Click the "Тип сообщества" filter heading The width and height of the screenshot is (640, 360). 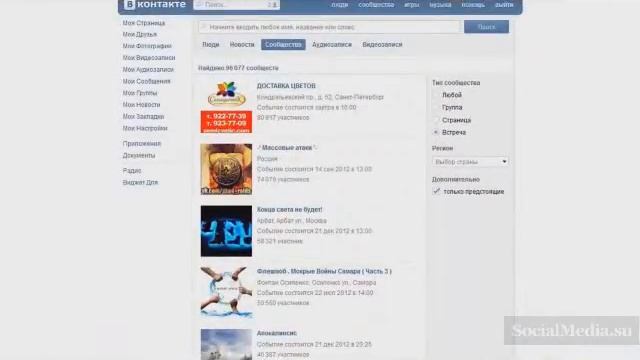pos(456,83)
